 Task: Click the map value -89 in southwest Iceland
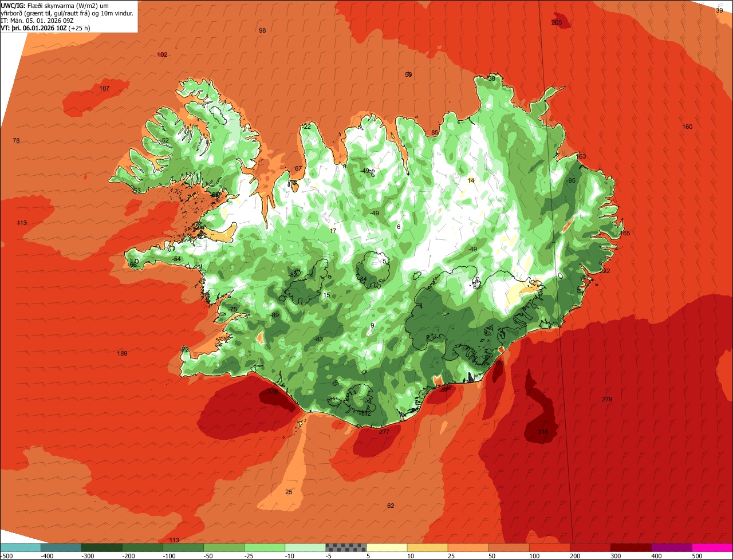[x=275, y=316]
